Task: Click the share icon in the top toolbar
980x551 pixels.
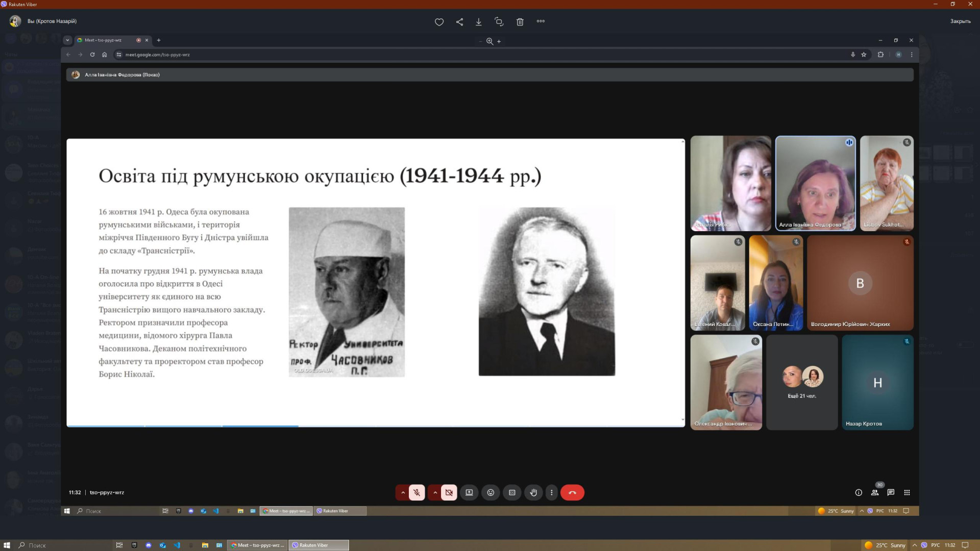Action: [x=459, y=22]
